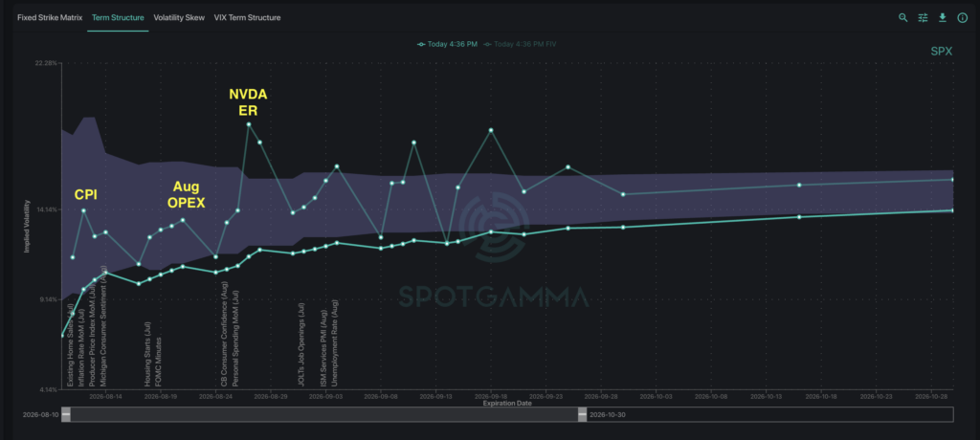Toggle the Today 4:36 PM legend series
This screenshot has width=980, height=440.
click(449, 44)
